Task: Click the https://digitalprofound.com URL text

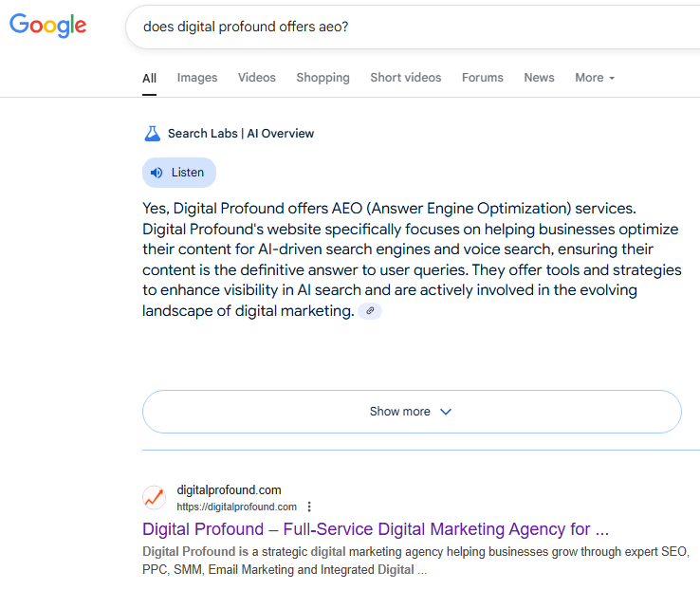Action: pyautogui.click(x=236, y=507)
